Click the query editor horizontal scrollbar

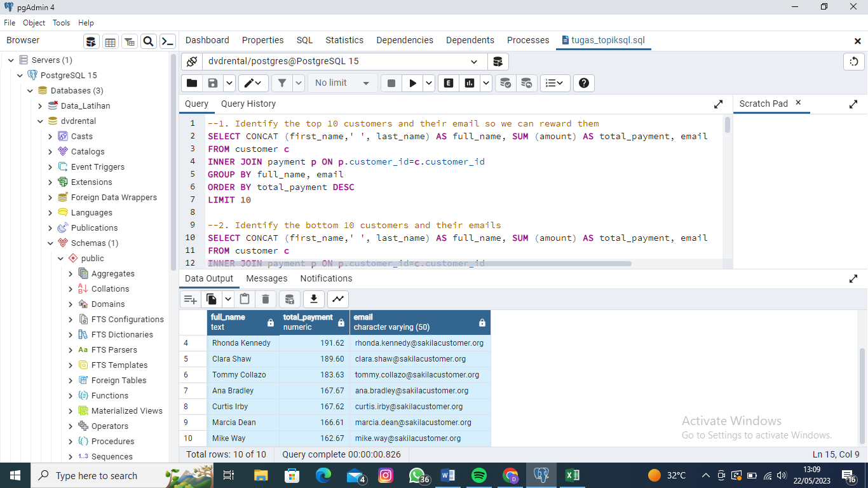tap(419, 264)
